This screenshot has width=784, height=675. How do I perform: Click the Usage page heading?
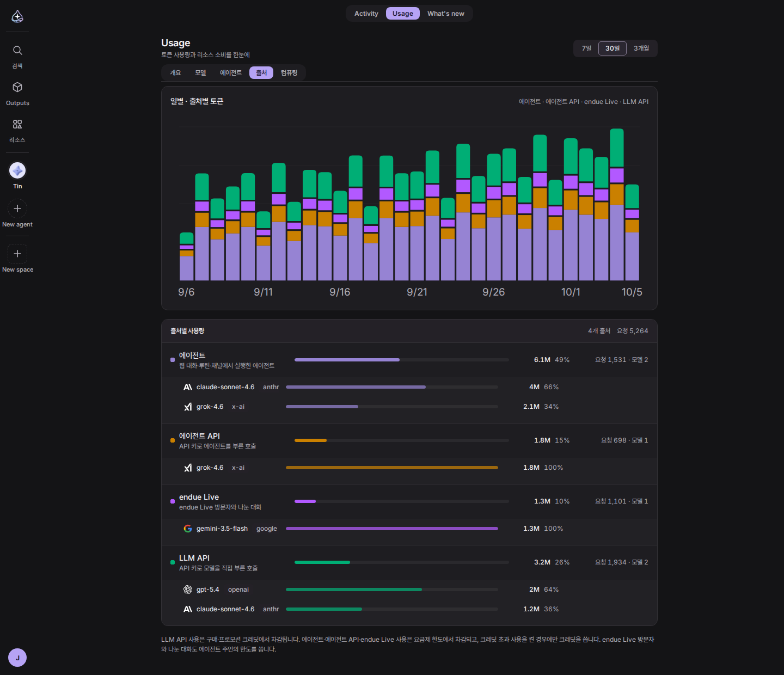click(176, 43)
